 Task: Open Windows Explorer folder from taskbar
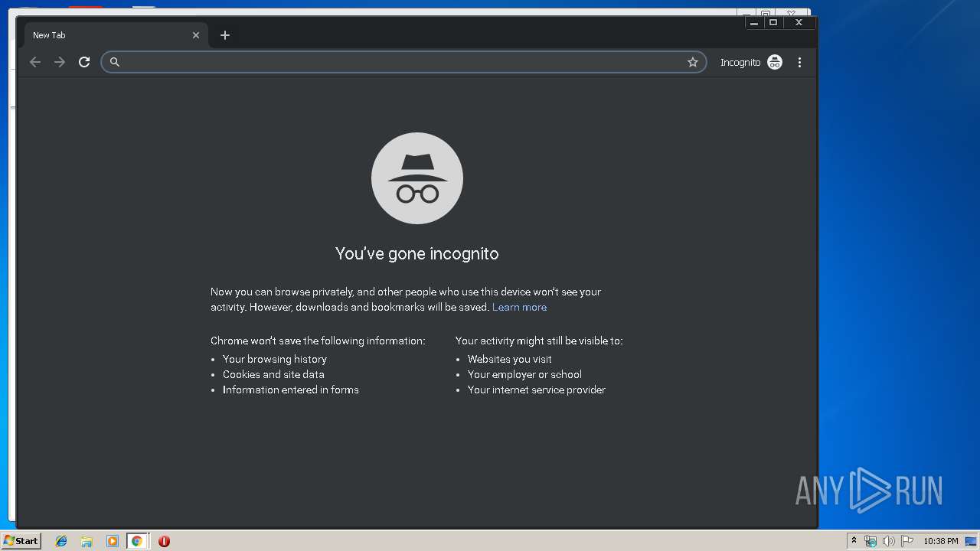[87, 541]
